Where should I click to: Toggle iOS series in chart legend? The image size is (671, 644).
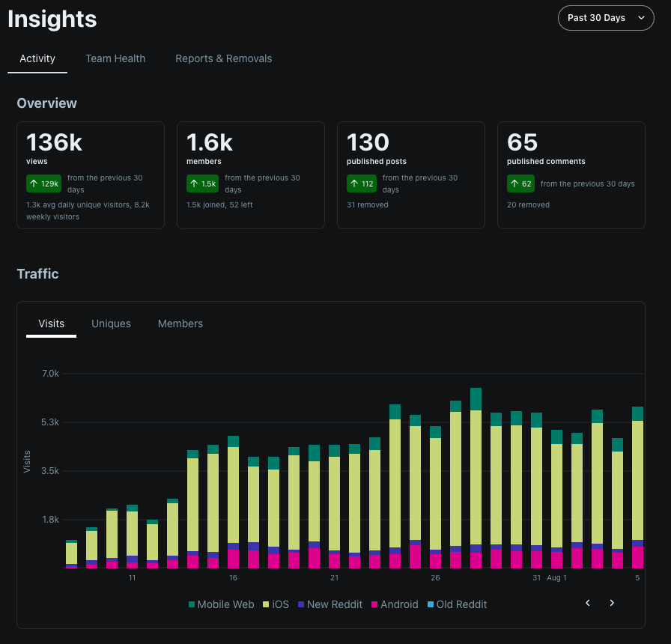pyautogui.click(x=276, y=604)
